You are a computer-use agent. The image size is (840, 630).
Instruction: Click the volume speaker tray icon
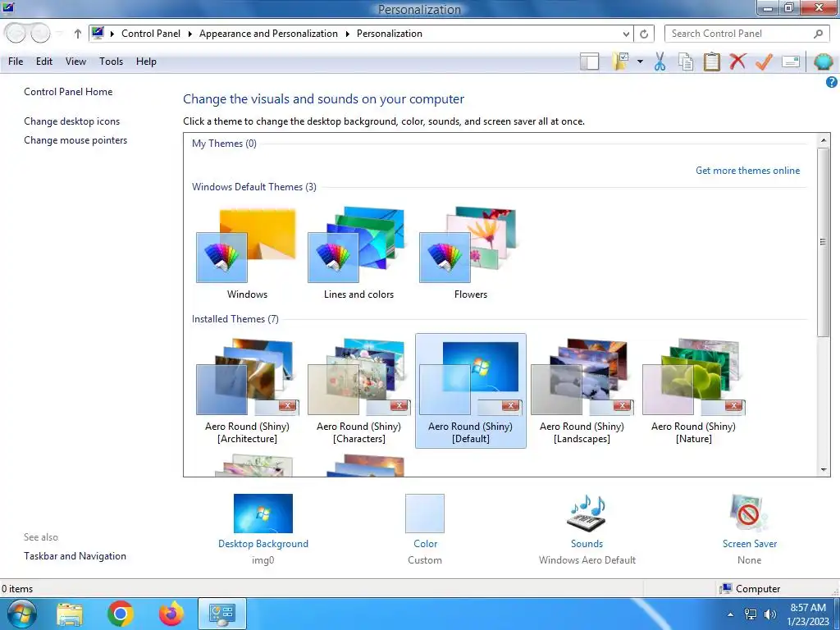click(x=771, y=614)
